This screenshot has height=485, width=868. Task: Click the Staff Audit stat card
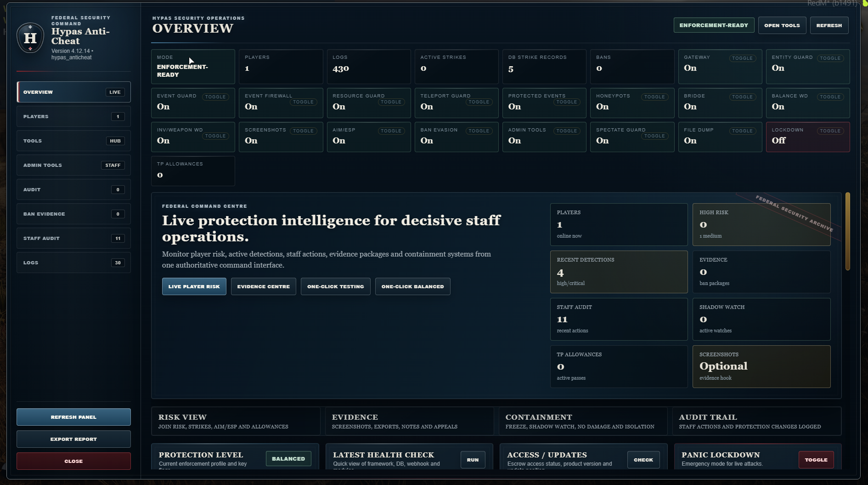(619, 319)
